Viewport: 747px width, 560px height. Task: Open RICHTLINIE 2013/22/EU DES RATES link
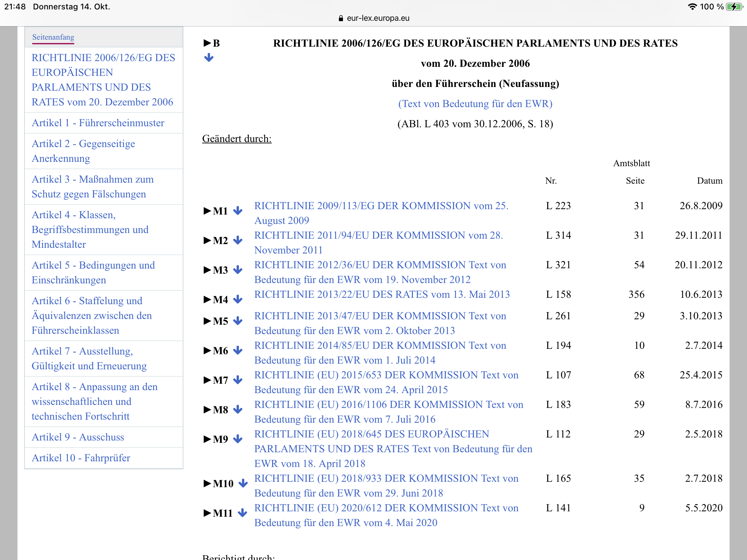[382, 294]
